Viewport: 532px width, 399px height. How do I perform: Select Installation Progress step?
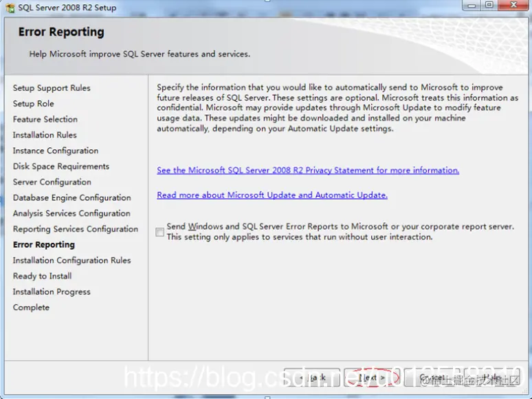tap(52, 292)
